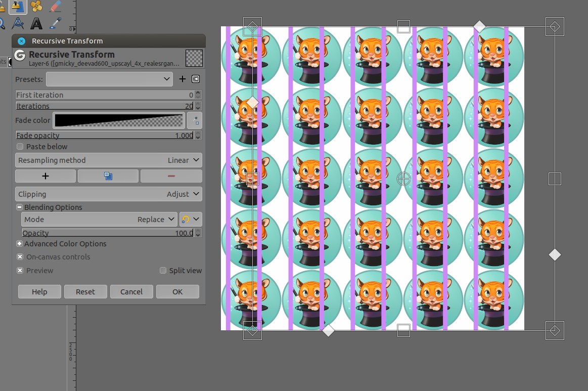
Task: Switch blend mode group with orange icon
Action: tap(185, 219)
